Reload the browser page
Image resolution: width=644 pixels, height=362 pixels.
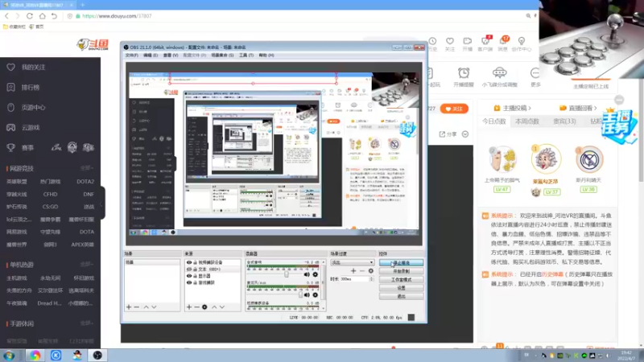tap(30, 16)
